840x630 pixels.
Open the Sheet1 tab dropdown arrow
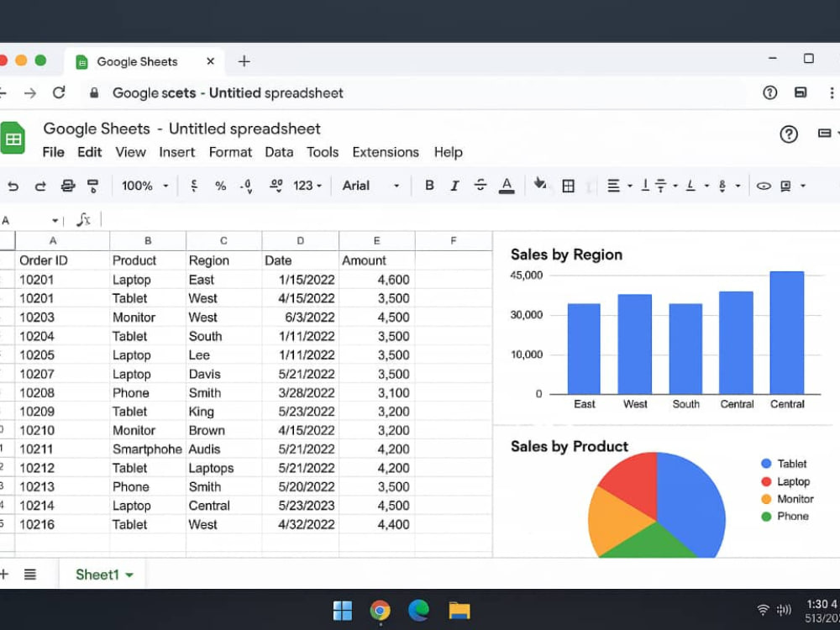129,575
